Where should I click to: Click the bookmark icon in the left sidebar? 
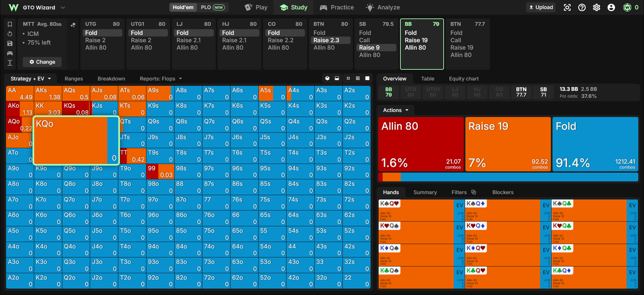click(x=10, y=24)
